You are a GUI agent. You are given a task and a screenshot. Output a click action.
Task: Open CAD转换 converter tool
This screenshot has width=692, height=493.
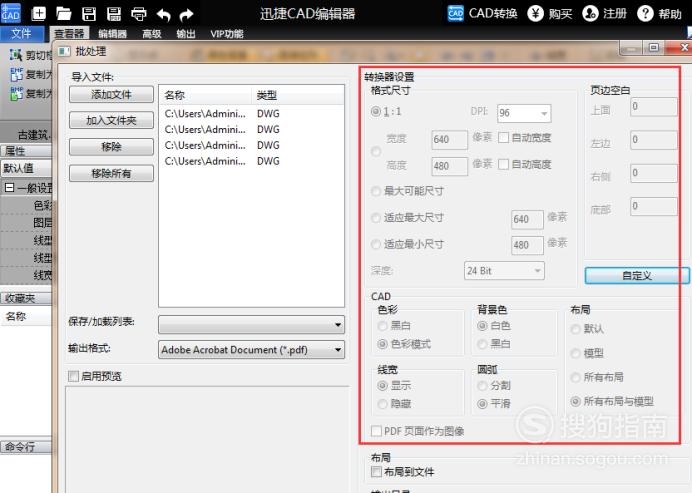point(482,14)
